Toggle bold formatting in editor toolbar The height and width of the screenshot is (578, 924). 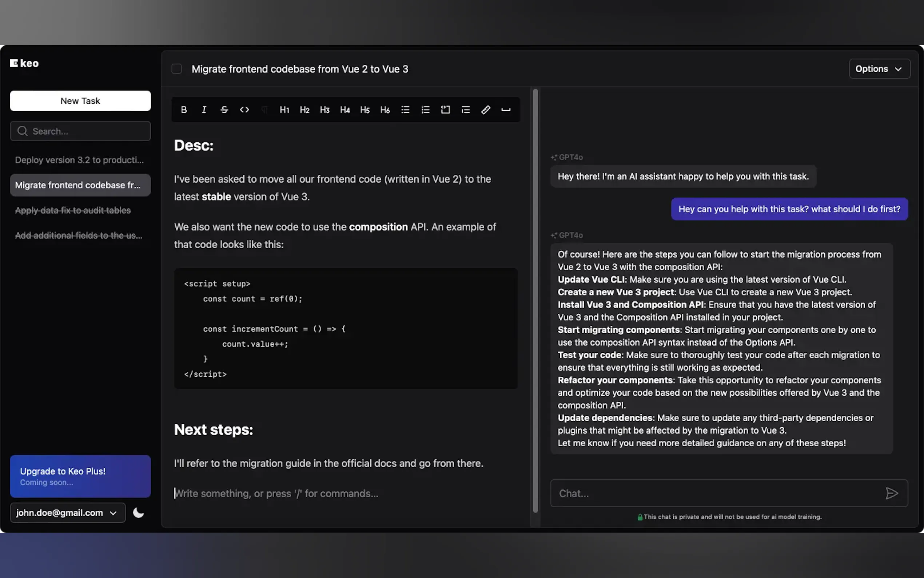(x=184, y=110)
